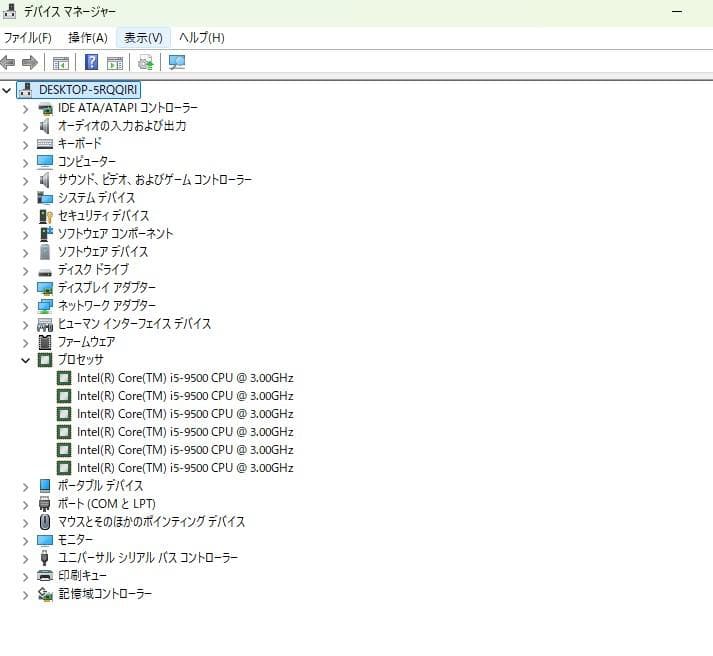This screenshot has height=656, width=713.
Task: Expand the ネットワーク アダプター category
Action: coord(25,307)
